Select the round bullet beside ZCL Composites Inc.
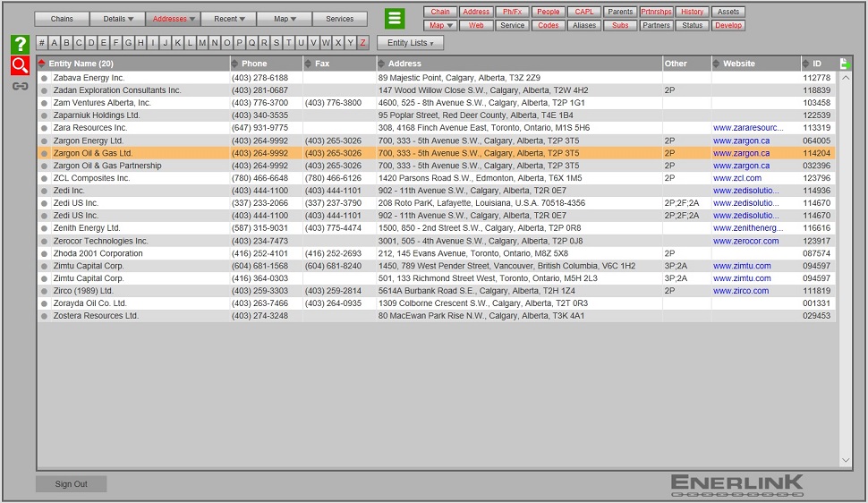 [x=44, y=178]
